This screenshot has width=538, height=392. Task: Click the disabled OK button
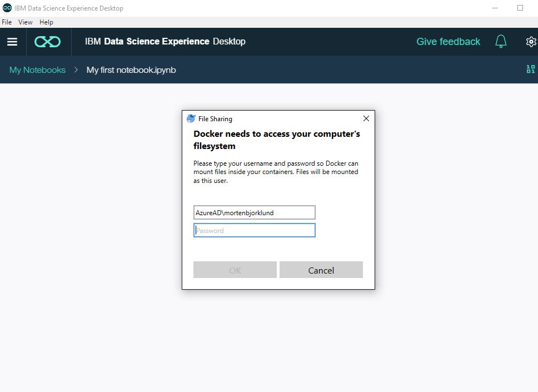pos(235,270)
